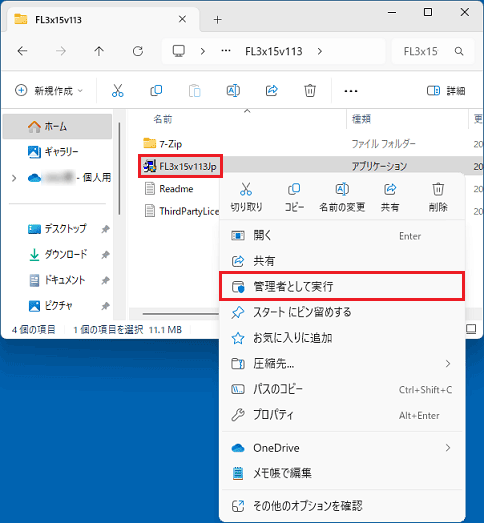
Task: Maximize the Explorer window
Action: point(428,13)
